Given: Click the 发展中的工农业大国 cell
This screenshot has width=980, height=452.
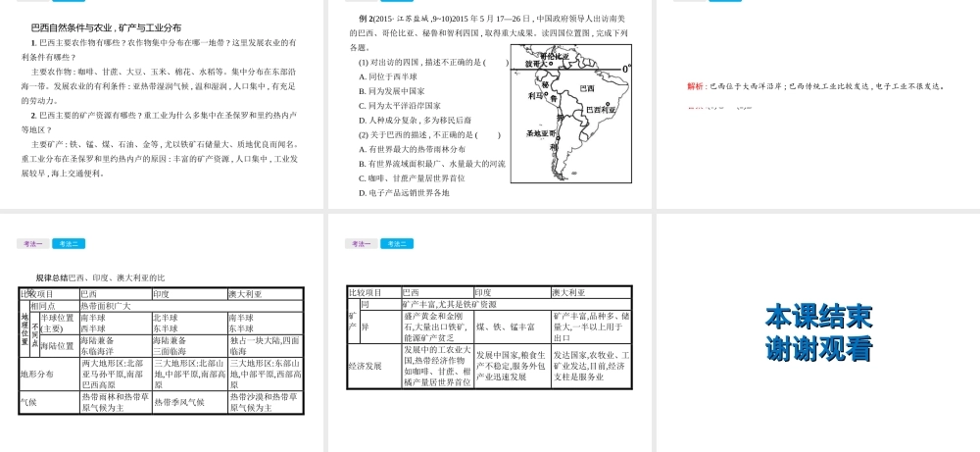Looking at the screenshot, I should 437,366.
